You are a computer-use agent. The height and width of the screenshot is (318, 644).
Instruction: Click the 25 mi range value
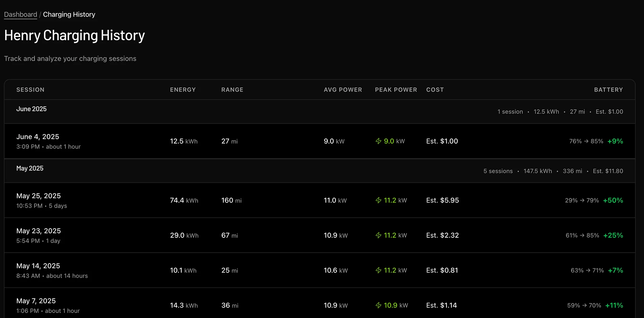229,270
